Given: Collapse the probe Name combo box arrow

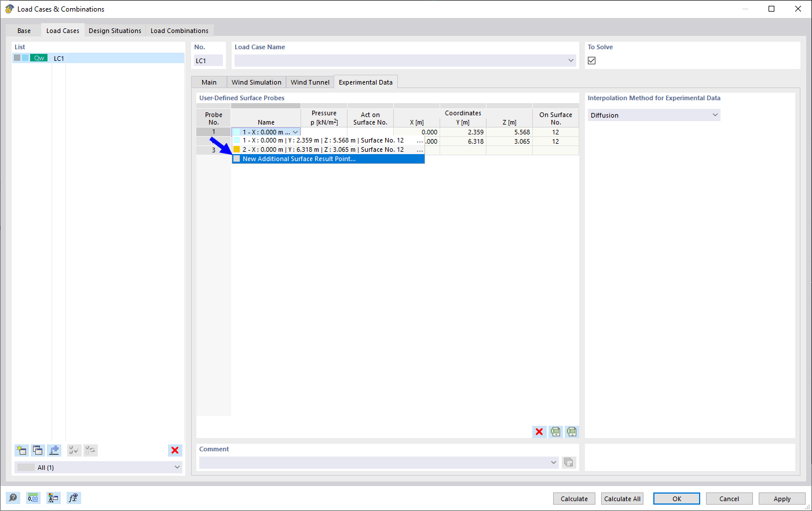Looking at the screenshot, I should [x=295, y=132].
